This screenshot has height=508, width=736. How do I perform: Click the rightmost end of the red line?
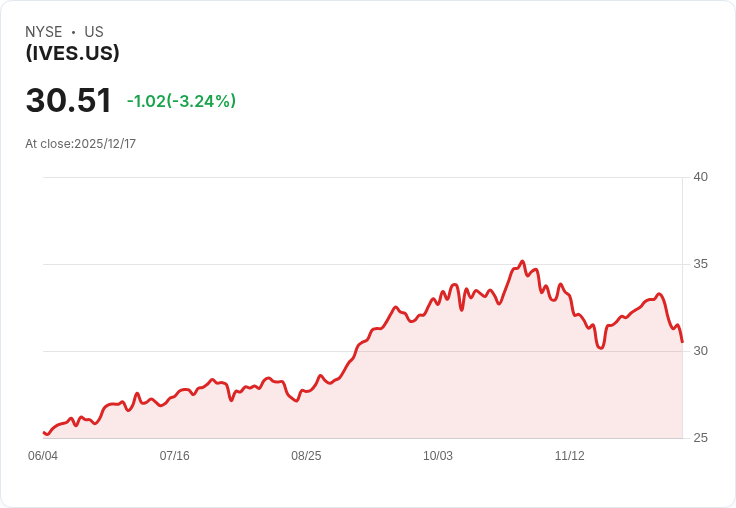point(682,342)
